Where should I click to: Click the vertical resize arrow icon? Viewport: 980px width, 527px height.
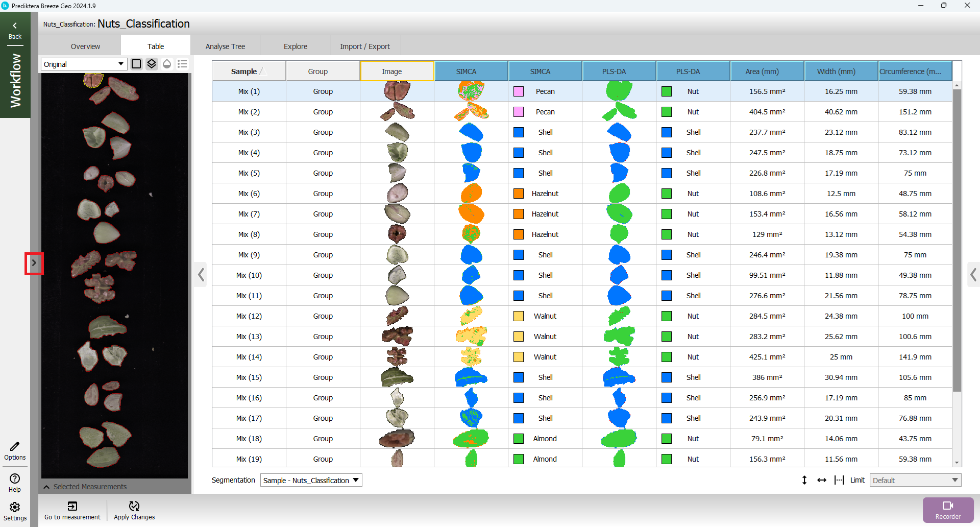point(804,480)
